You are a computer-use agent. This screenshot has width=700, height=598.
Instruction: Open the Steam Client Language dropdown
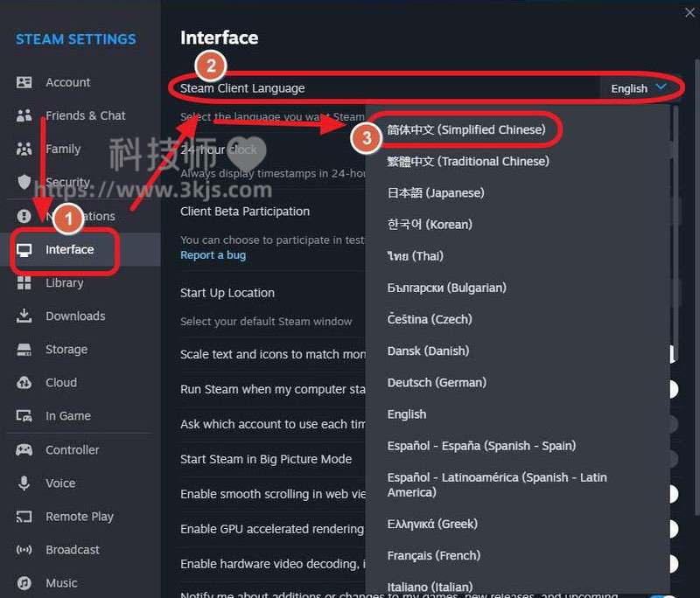click(x=639, y=88)
